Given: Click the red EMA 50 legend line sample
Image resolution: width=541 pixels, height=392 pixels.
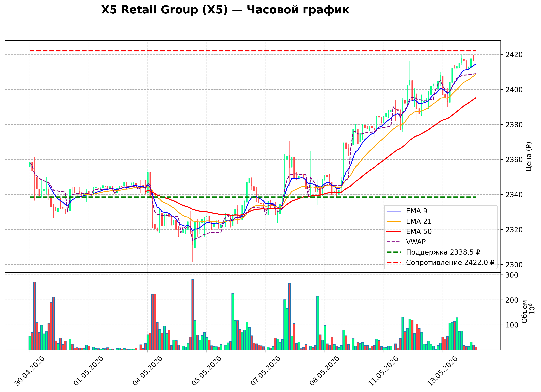Looking at the screenshot, I should tap(394, 232).
